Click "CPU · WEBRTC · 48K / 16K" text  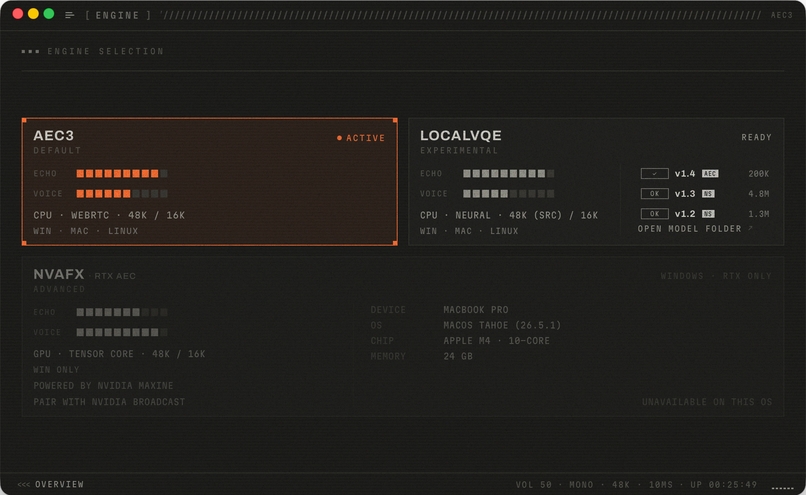pyautogui.click(x=109, y=215)
